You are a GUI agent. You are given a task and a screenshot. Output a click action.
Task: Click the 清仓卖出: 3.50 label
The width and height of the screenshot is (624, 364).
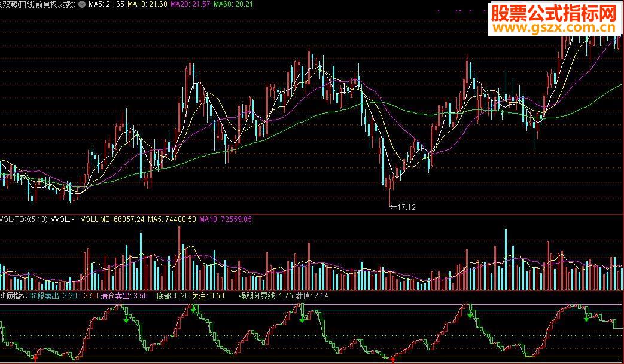click(x=124, y=296)
